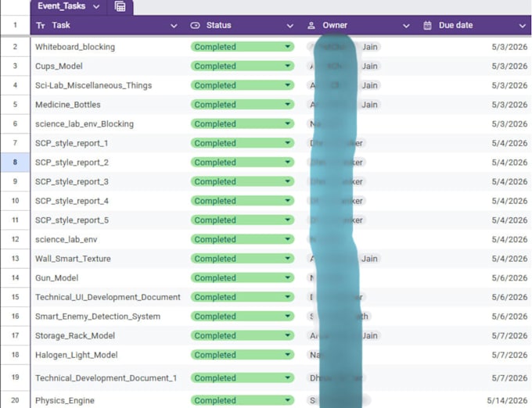Open status dropdown for Gun_Model
The image size is (532, 408).
(x=288, y=278)
